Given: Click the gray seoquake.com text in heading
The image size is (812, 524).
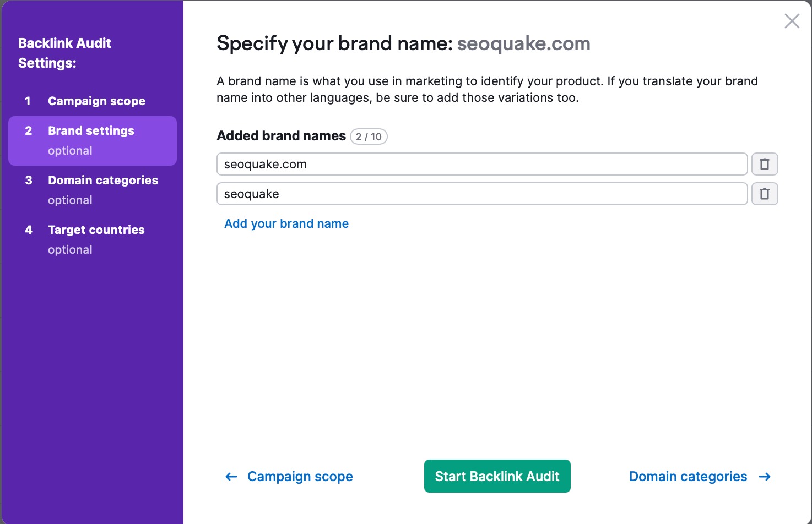Looking at the screenshot, I should pyautogui.click(x=523, y=43).
